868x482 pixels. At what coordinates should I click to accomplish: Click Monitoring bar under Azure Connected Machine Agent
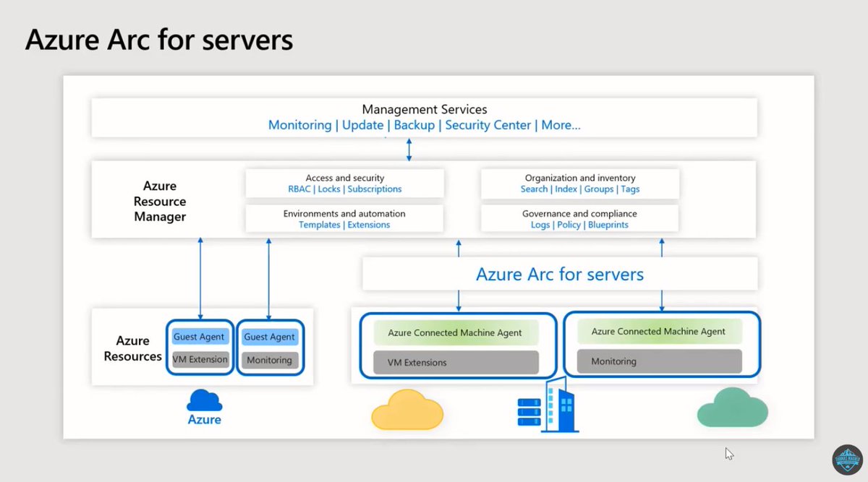point(660,361)
